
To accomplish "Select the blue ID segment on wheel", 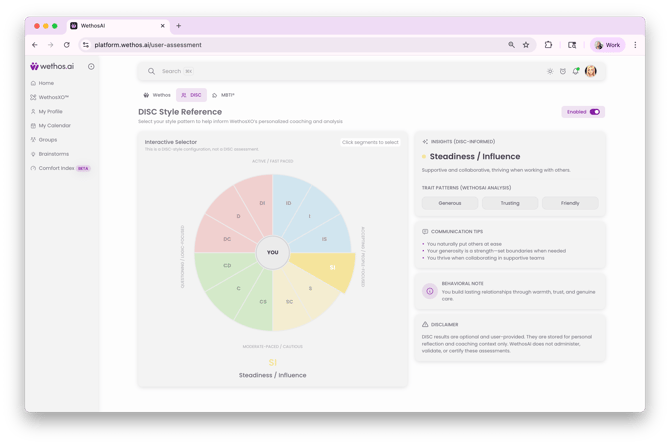I will tap(289, 203).
